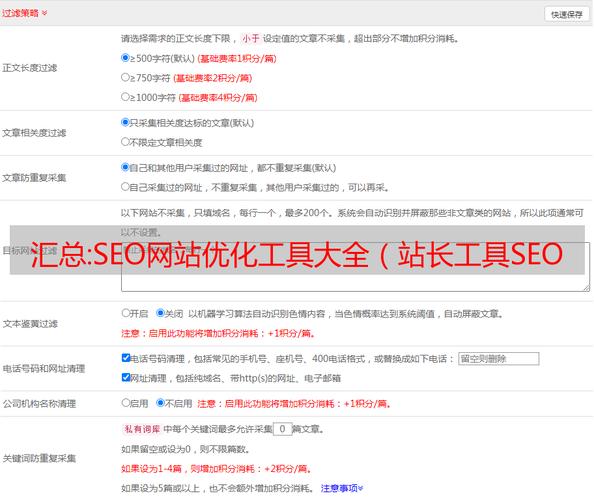Viewport: 594px width, 500px height.
Task: Collapse the 过滤策略 section header
Action: pos(25,13)
